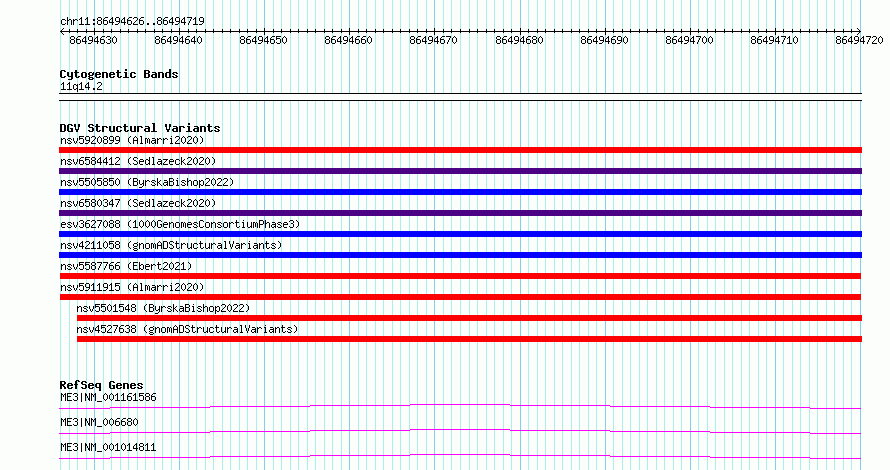Select the blue bar under esv3627088
Viewport: 890px width, 470px height.
click(460, 234)
